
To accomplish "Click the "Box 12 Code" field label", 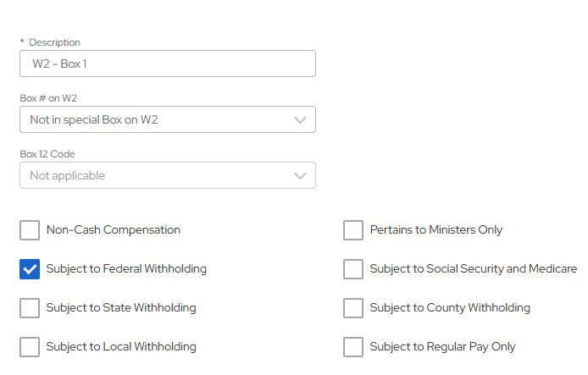I will [x=47, y=154].
